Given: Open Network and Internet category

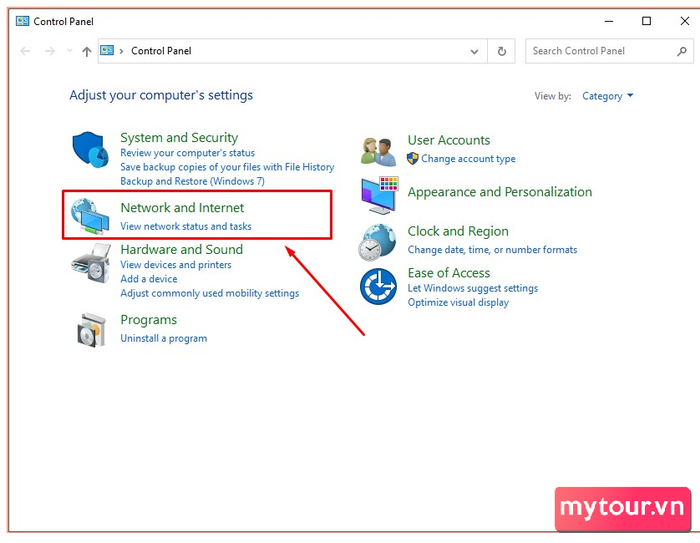Looking at the screenshot, I should [x=182, y=208].
